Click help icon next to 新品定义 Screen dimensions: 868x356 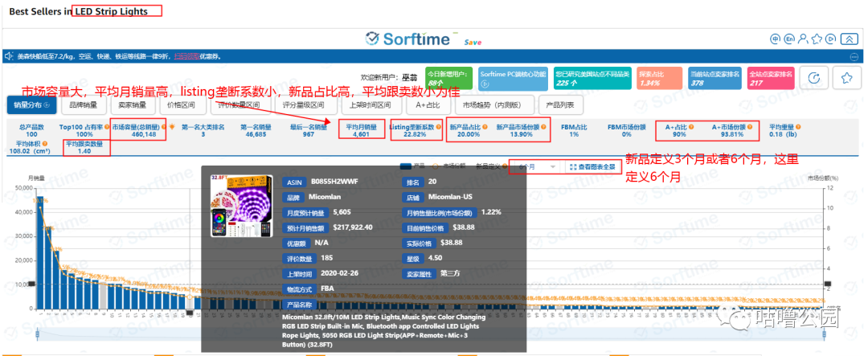(505, 166)
